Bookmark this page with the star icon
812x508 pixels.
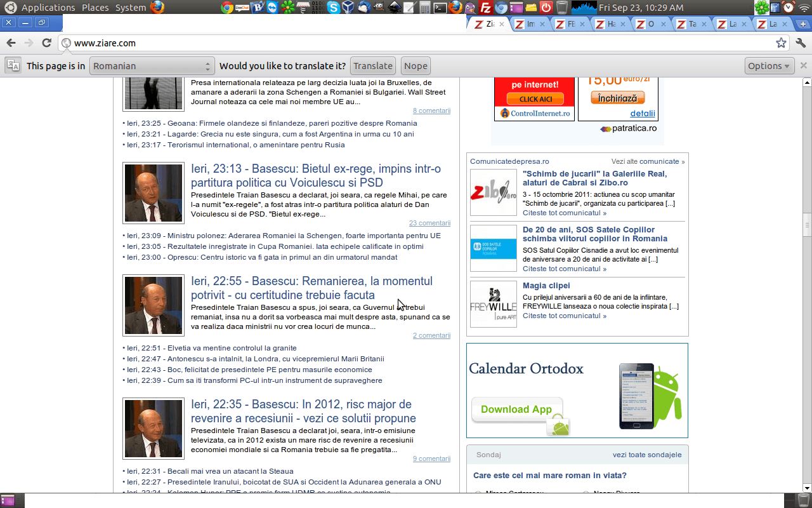click(781, 43)
